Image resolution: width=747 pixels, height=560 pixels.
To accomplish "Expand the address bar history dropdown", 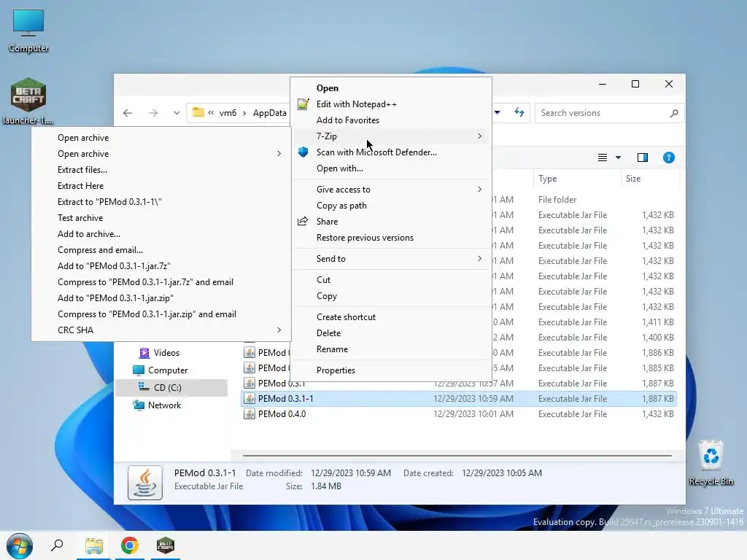I will click(497, 112).
